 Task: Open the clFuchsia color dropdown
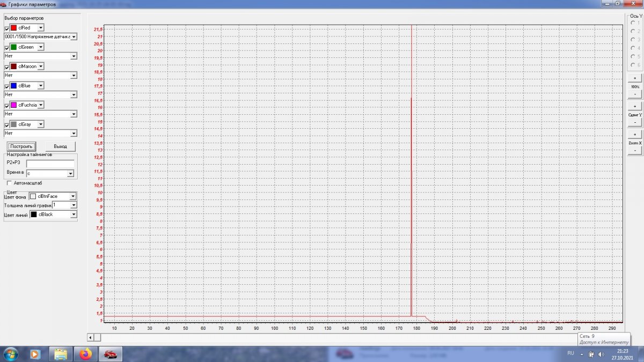point(41,105)
